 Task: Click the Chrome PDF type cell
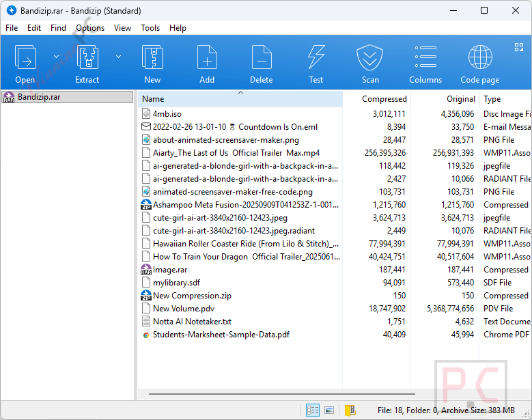tap(506, 335)
